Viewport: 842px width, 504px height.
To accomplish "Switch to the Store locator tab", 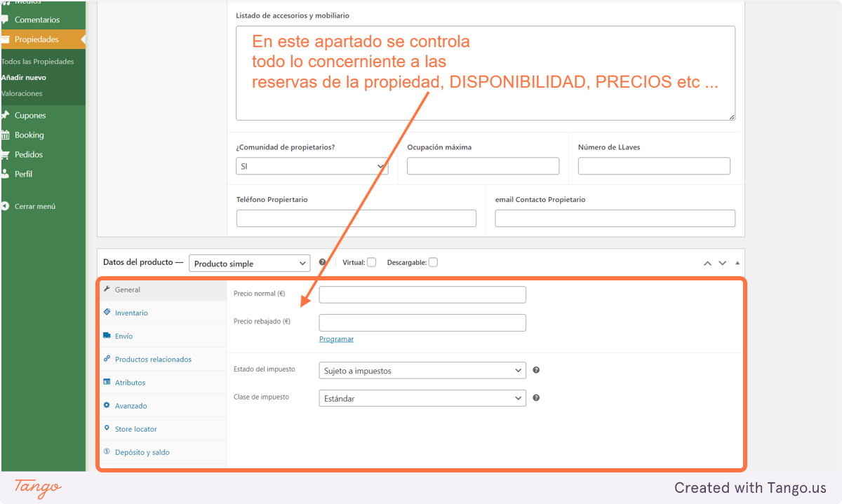I will [x=163, y=429].
